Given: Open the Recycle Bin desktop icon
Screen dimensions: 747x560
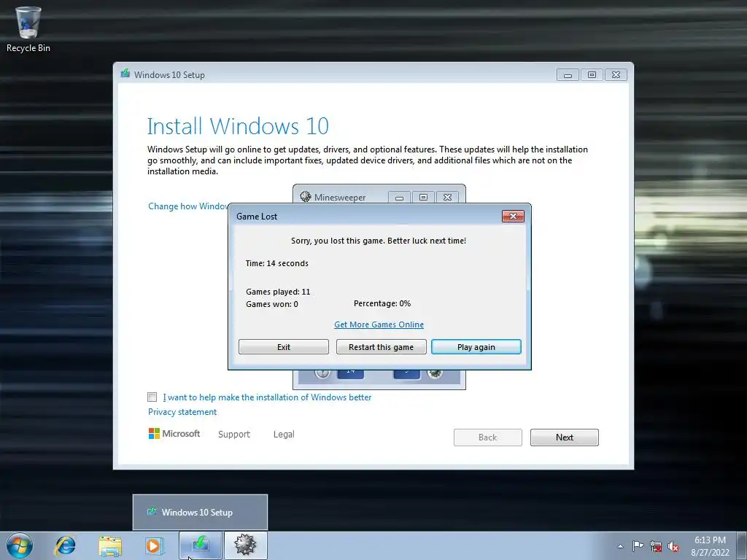Looking at the screenshot, I should point(28,28).
